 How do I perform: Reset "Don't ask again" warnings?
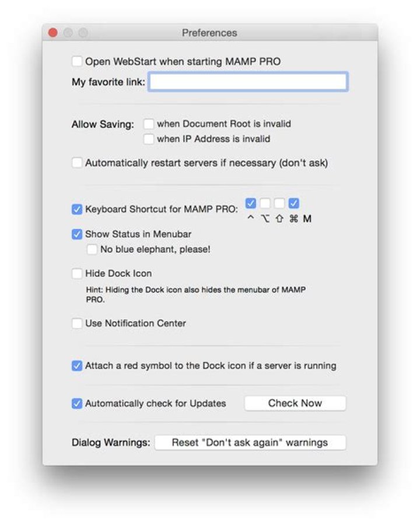[x=250, y=443]
